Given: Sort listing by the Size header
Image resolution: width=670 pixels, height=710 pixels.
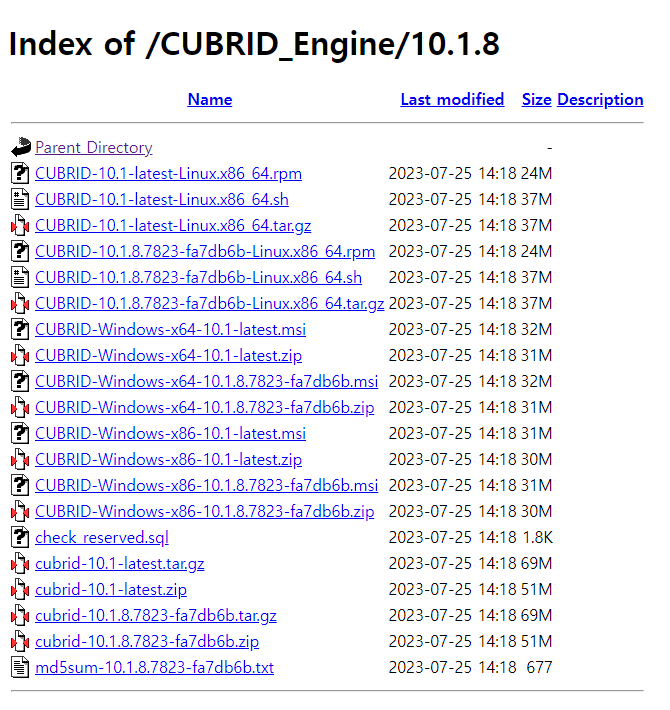Looking at the screenshot, I should click(536, 99).
